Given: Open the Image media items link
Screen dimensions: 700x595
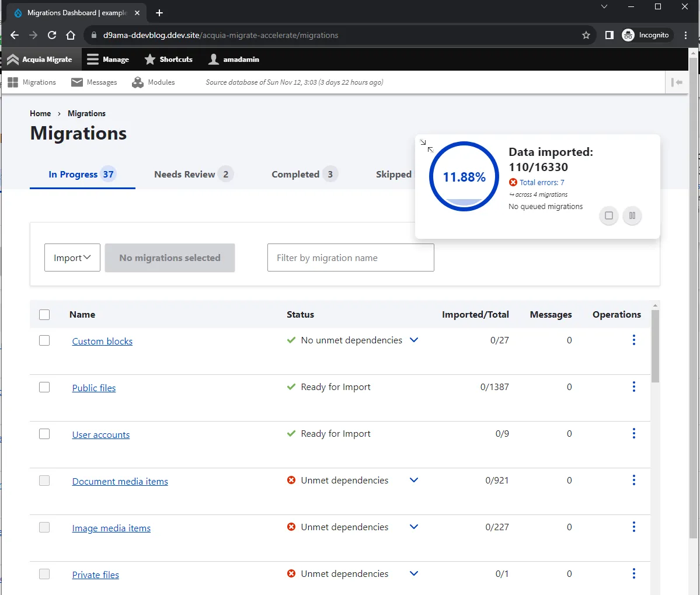Looking at the screenshot, I should (x=112, y=528).
